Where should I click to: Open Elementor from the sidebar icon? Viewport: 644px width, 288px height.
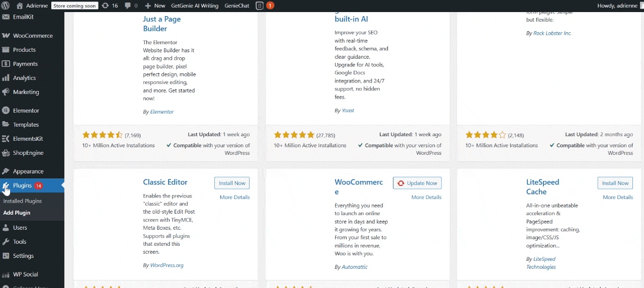(6, 111)
